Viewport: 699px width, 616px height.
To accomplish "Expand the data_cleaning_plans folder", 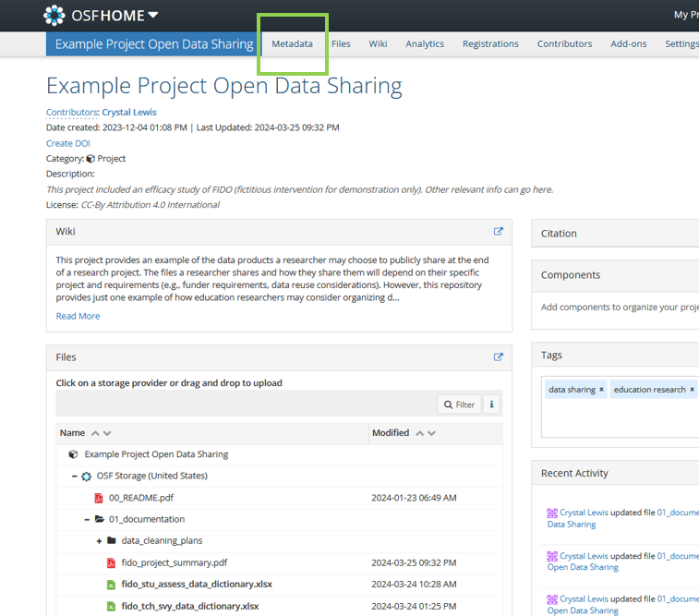I will [x=99, y=541].
